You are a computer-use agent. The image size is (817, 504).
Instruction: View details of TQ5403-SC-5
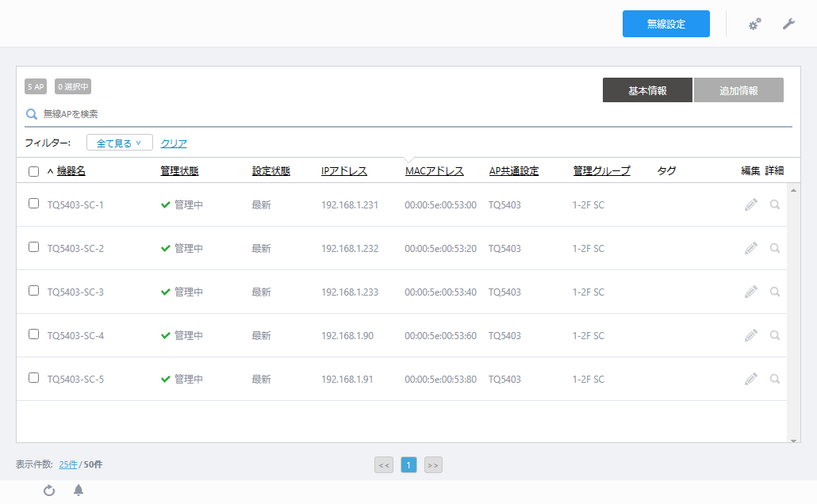coord(775,379)
